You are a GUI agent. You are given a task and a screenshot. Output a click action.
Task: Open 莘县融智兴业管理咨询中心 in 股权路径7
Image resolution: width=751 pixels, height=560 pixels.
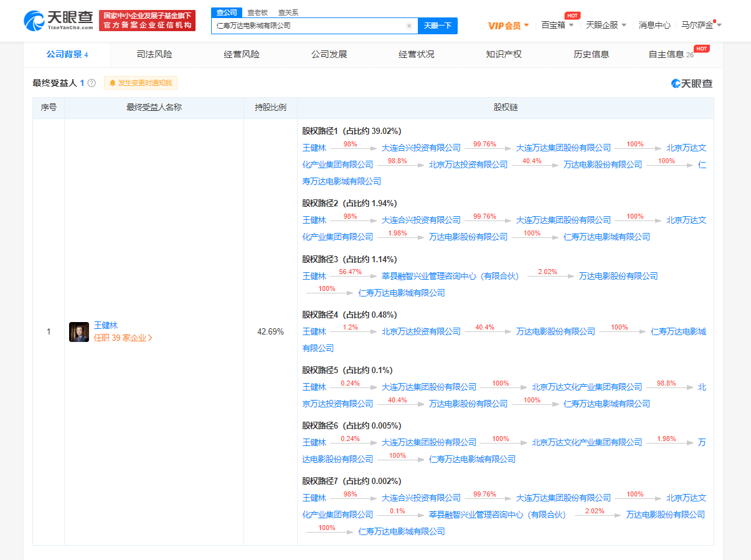click(x=498, y=515)
